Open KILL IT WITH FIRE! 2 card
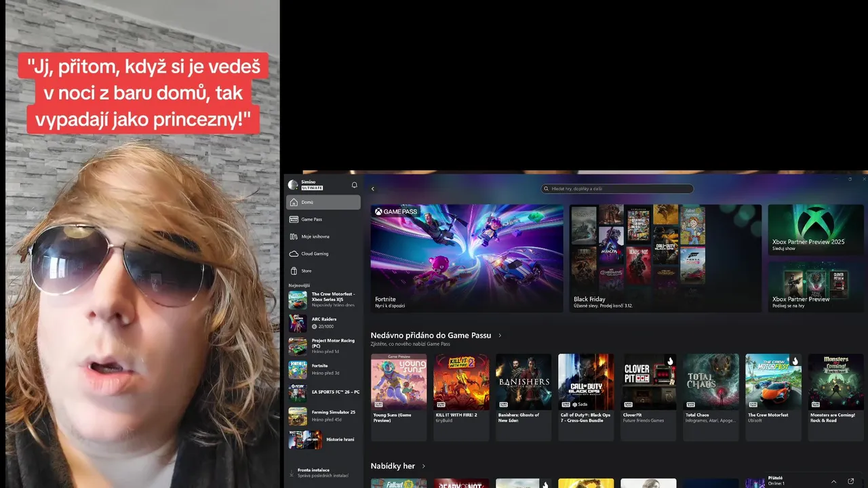868x488 pixels. [461, 397]
